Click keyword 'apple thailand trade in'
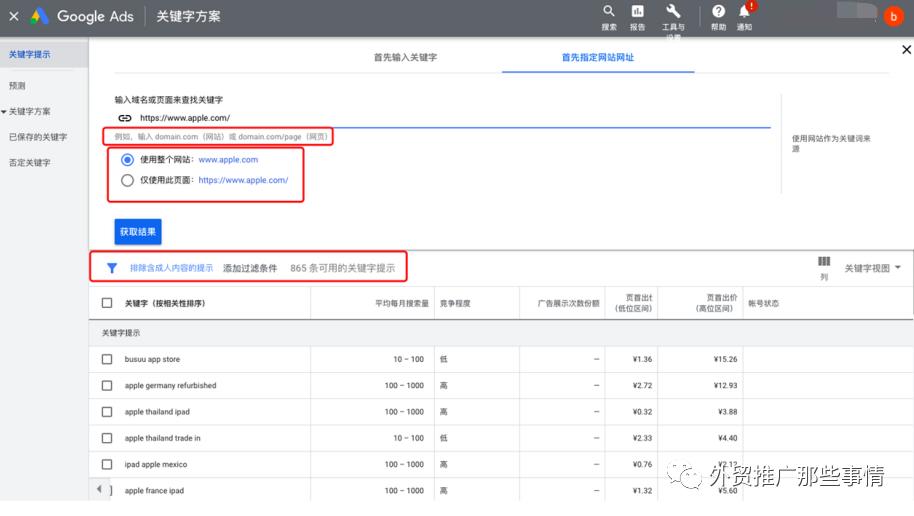Viewport: 914px width, 516px height. (162, 438)
